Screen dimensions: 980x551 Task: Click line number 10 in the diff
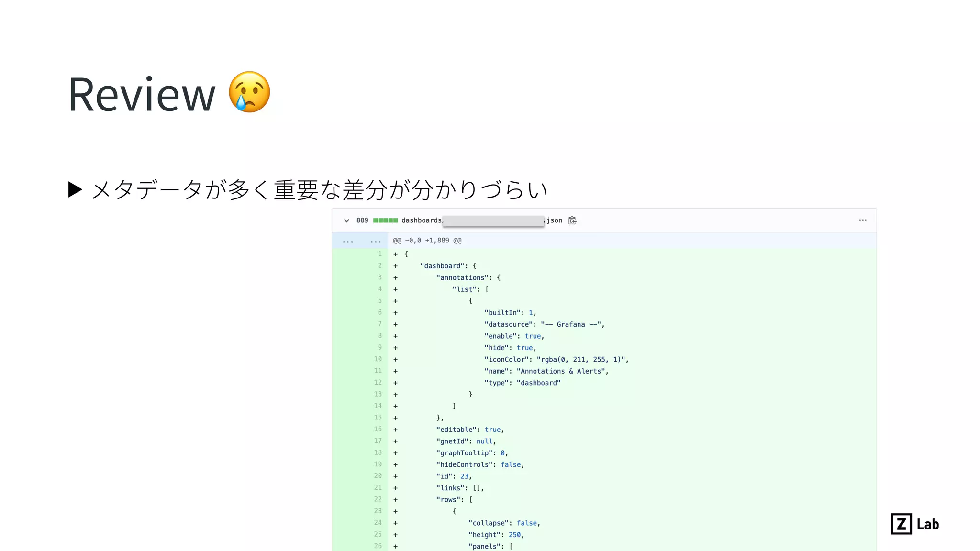tap(378, 359)
